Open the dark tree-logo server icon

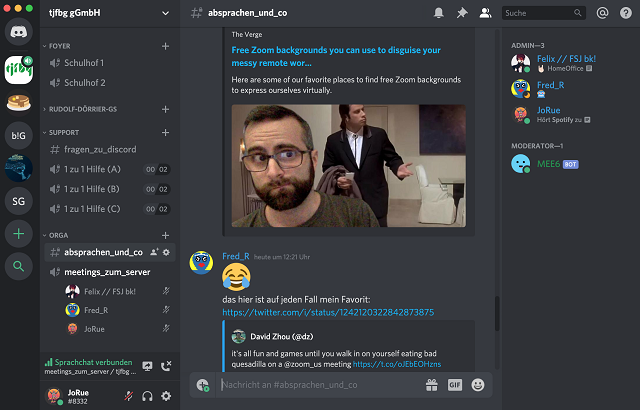pyautogui.click(x=19, y=168)
